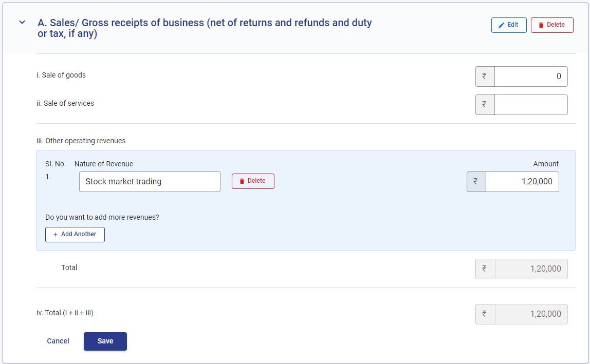This screenshot has width=590, height=364.
Task: Focus the empty Sale of services field
Action: pyautogui.click(x=531, y=105)
